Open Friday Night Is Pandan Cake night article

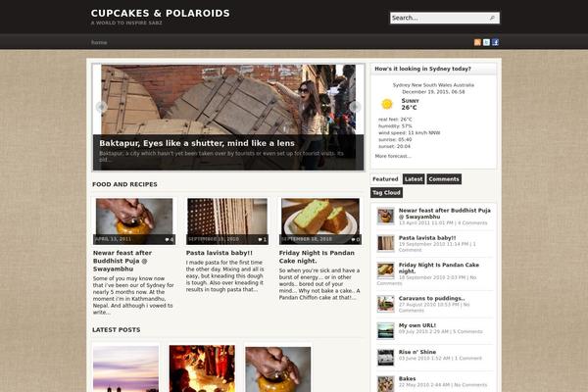pos(317,257)
